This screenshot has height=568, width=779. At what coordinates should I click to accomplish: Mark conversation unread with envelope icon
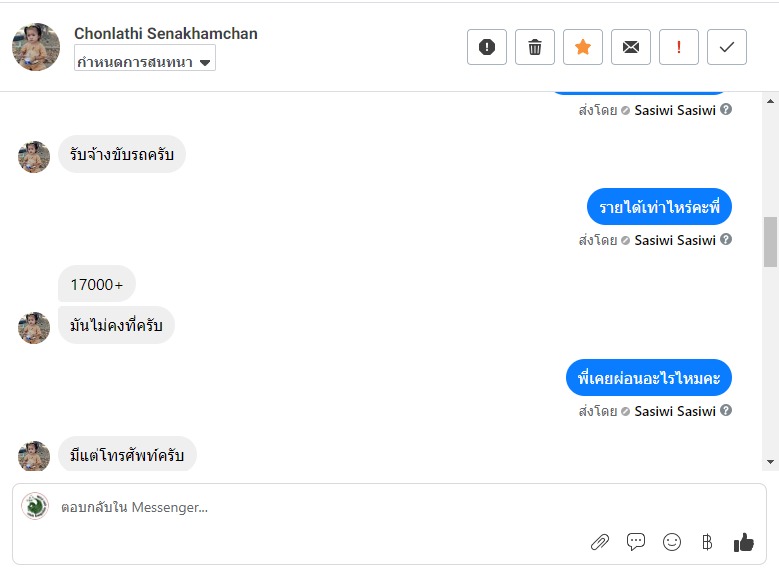coord(631,47)
